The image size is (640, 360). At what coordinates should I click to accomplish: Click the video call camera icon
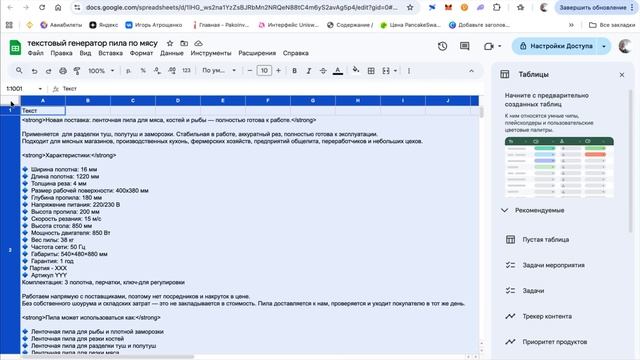(489, 46)
